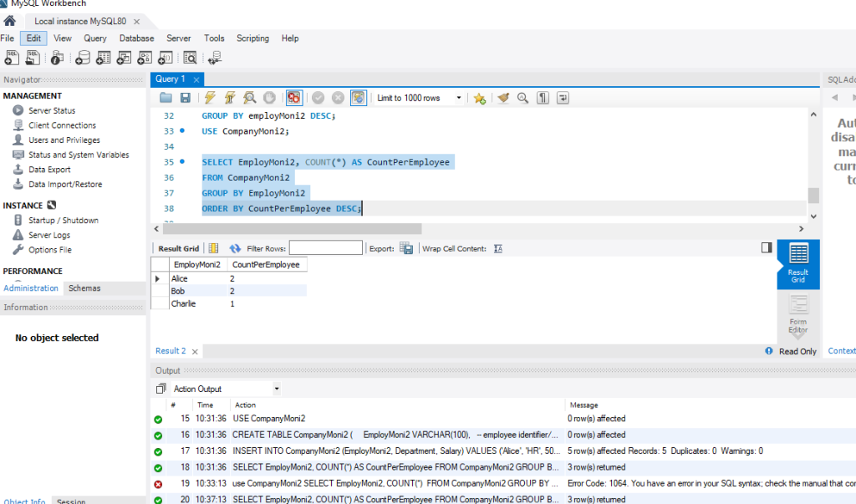Execute the SQL script with the lightning bolt icon
Viewport: 856px width, 504px height.
pos(209,98)
